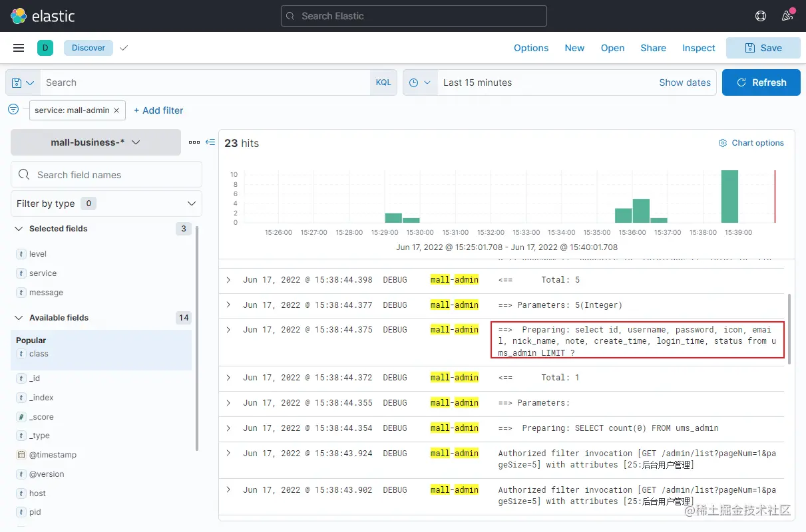Click the Discover breadcrumb

coord(89,48)
